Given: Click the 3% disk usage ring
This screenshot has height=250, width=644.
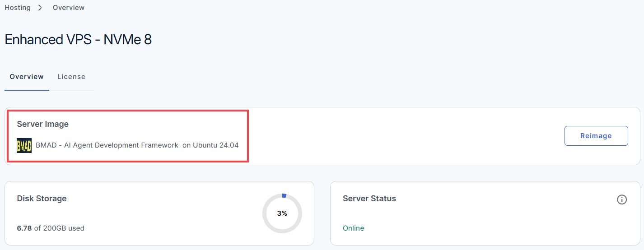Looking at the screenshot, I should click(282, 213).
